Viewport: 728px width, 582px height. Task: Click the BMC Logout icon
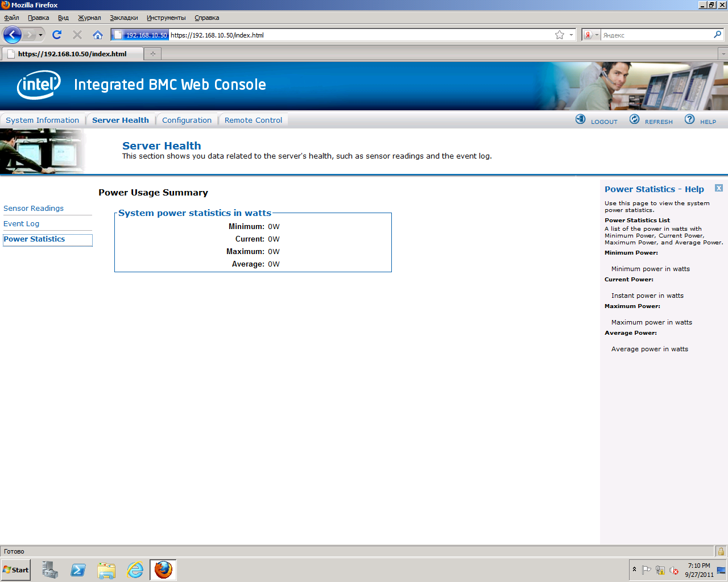(580, 119)
